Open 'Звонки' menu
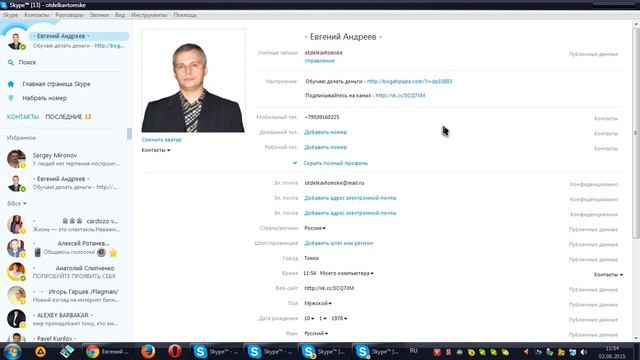Image resolution: width=640 pixels, height=360 pixels. tap(99, 15)
